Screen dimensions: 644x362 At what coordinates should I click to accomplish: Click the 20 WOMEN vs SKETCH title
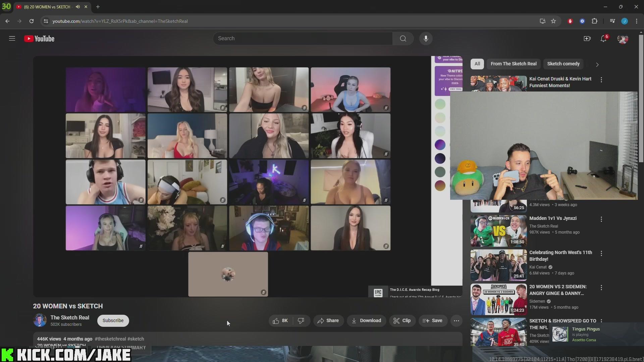[x=68, y=306]
